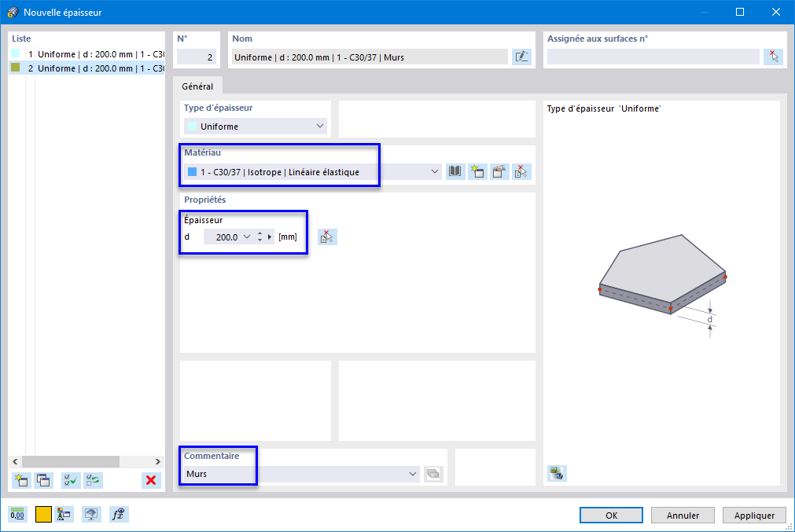Expand the Matériau C30/37 dropdown
This screenshot has height=532, width=795.
pos(435,172)
